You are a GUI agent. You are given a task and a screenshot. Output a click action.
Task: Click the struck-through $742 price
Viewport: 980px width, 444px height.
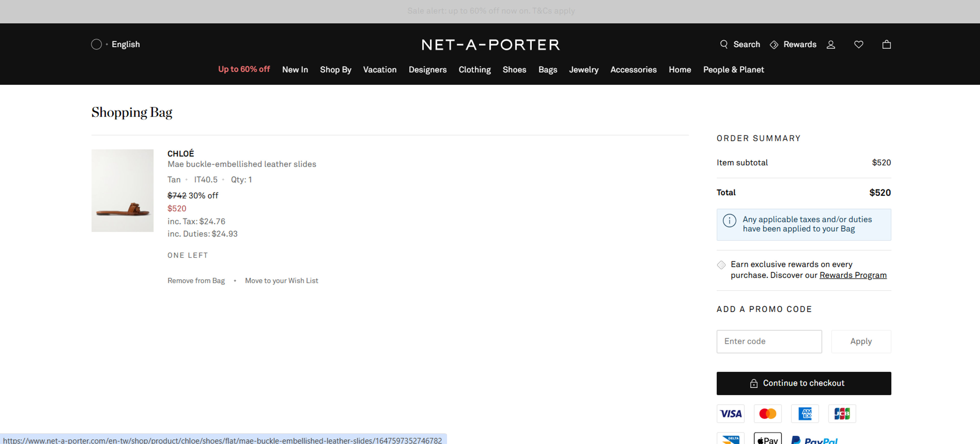click(x=177, y=195)
